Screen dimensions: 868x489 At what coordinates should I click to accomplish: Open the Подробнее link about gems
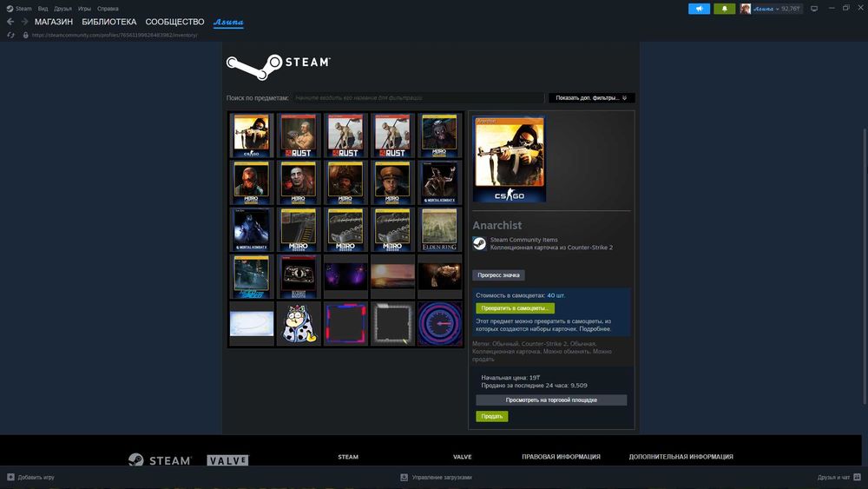click(x=595, y=329)
